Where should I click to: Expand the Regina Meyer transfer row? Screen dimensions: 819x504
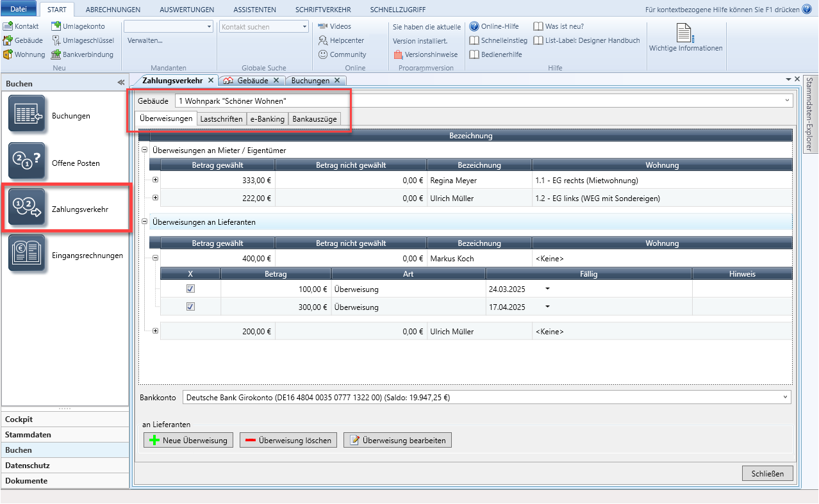155,180
